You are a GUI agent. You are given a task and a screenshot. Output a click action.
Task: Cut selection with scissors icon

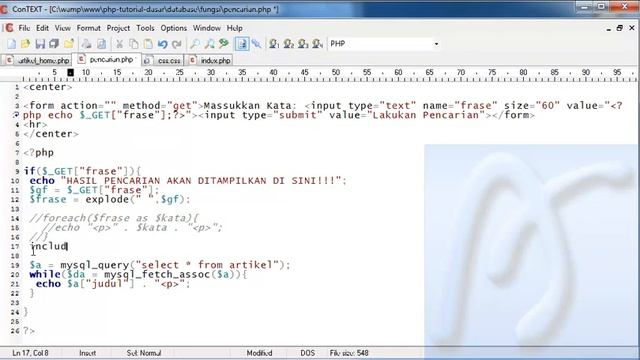pyautogui.click(x=119, y=44)
